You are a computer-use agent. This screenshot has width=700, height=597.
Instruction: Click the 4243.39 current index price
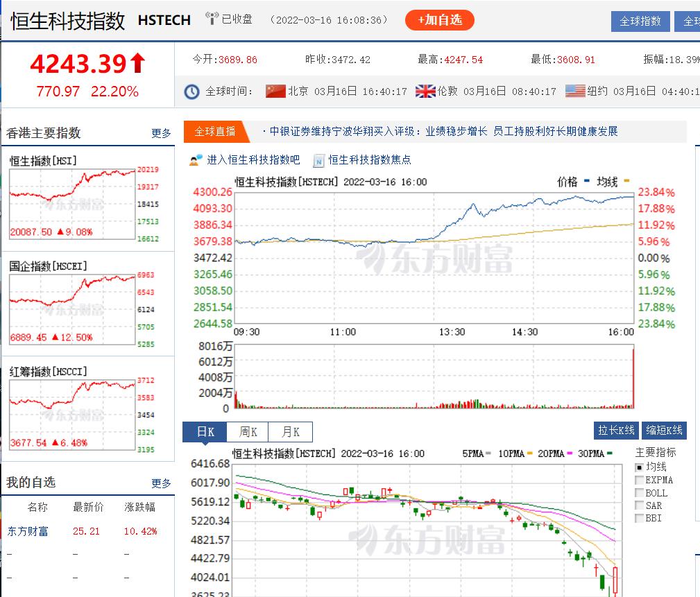(x=78, y=64)
